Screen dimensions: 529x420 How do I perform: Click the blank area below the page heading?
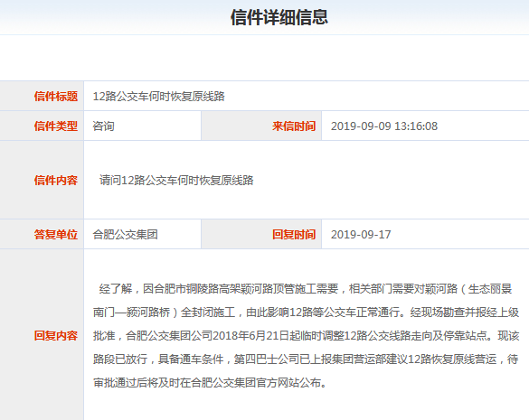tap(264, 58)
